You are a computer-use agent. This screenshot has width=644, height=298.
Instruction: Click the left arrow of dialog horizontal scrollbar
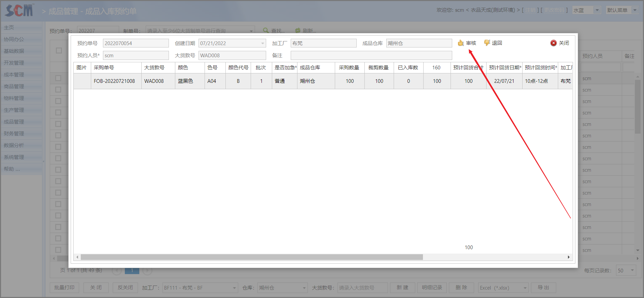tap(77, 257)
